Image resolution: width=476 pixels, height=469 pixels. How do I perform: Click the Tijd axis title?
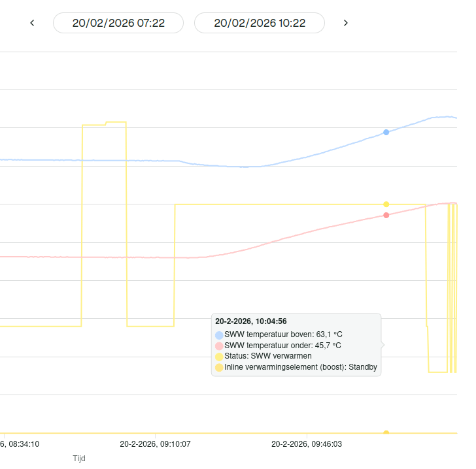tap(79, 459)
